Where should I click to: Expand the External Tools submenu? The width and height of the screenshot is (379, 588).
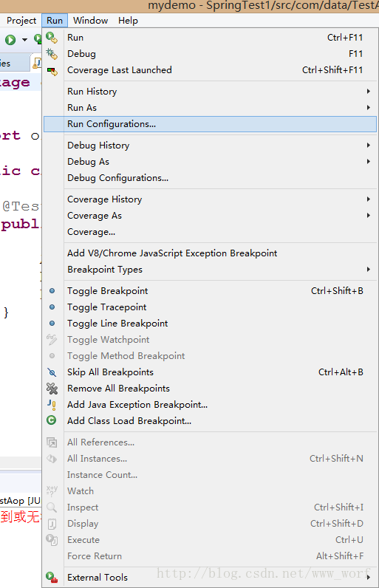[x=210, y=578]
